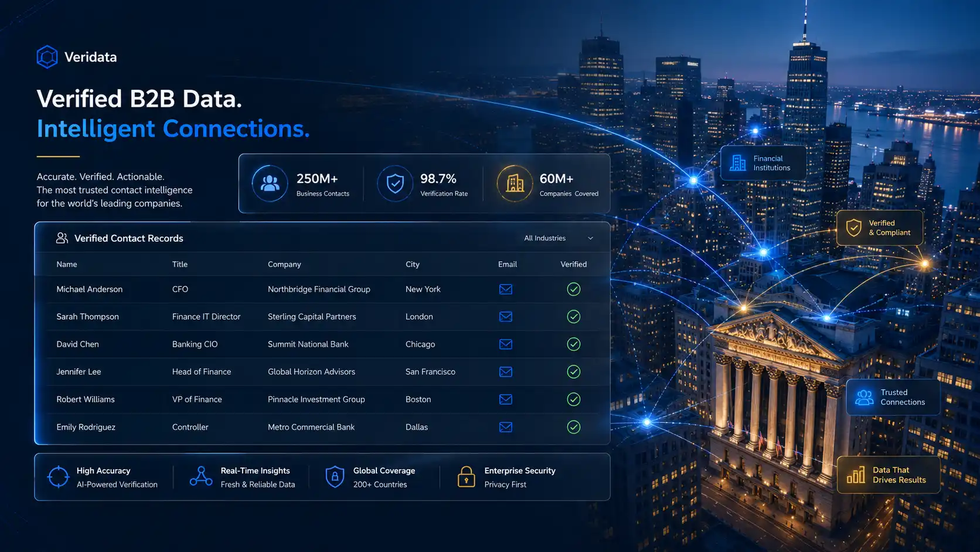Open email for Michael Anderson

click(506, 289)
